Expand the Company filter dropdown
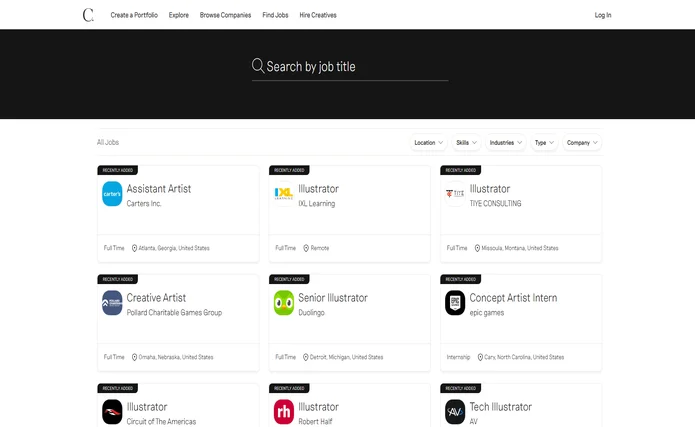Viewport: 695px width, 427px height. [582, 143]
